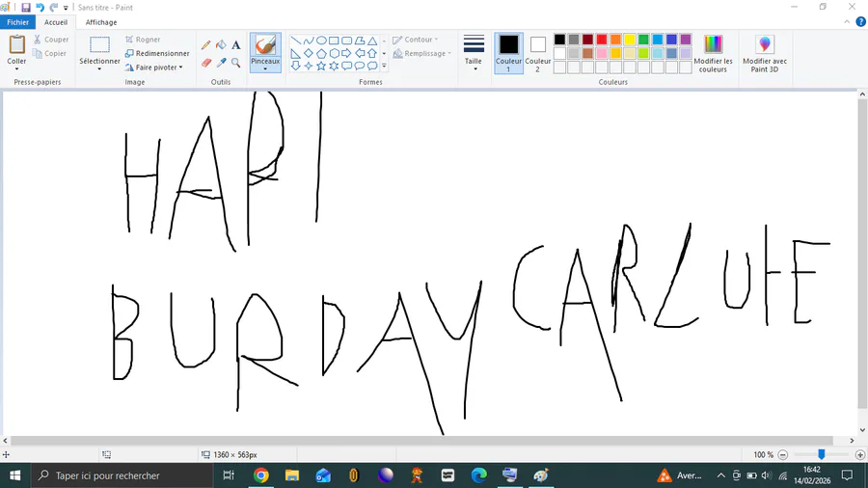Click Rogner
868x488 pixels.
[143, 40]
